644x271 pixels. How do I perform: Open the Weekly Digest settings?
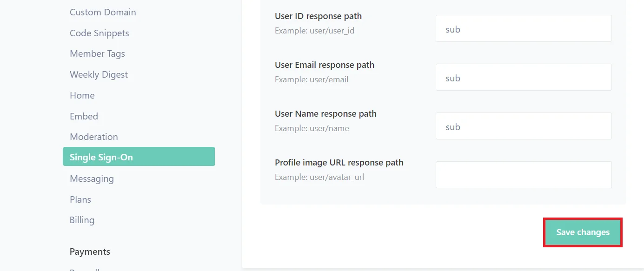point(99,74)
